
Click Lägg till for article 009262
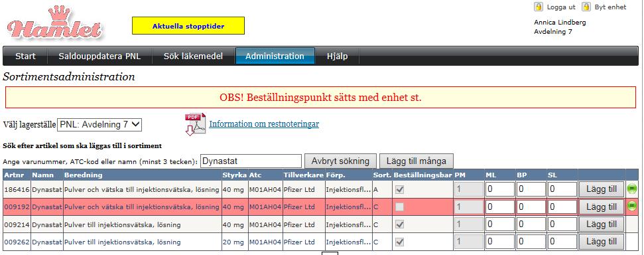pyautogui.click(x=602, y=242)
